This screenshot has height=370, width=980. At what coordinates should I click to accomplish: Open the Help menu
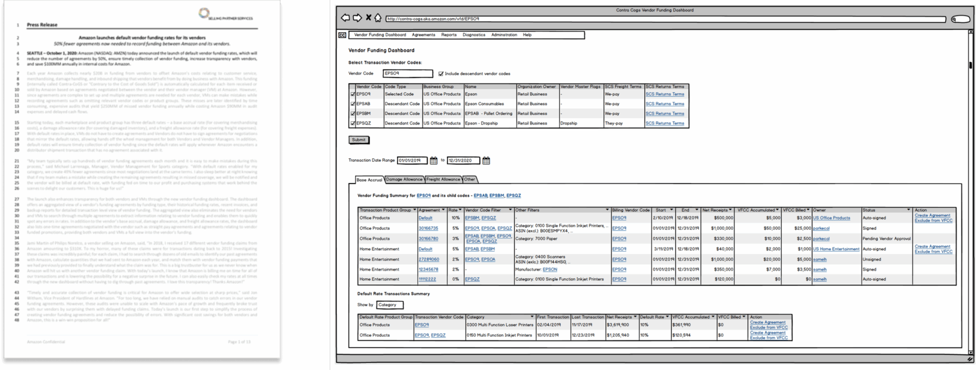click(x=527, y=35)
